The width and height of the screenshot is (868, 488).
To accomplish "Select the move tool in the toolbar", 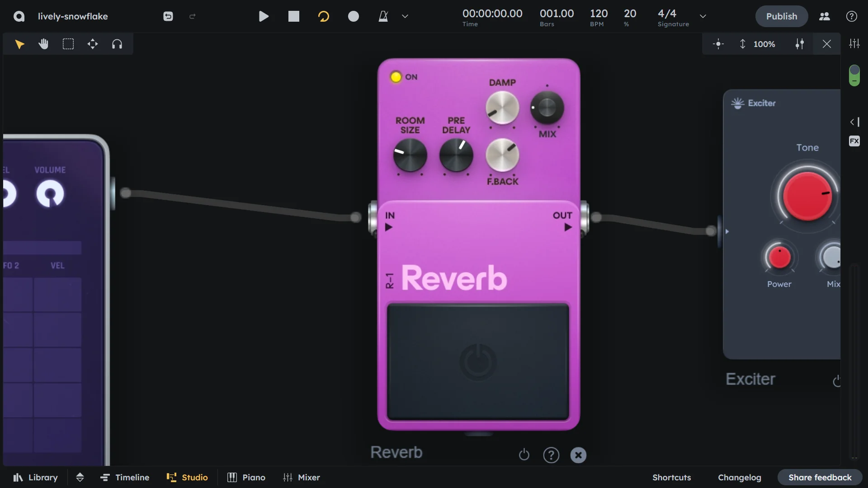I will click(93, 44).
